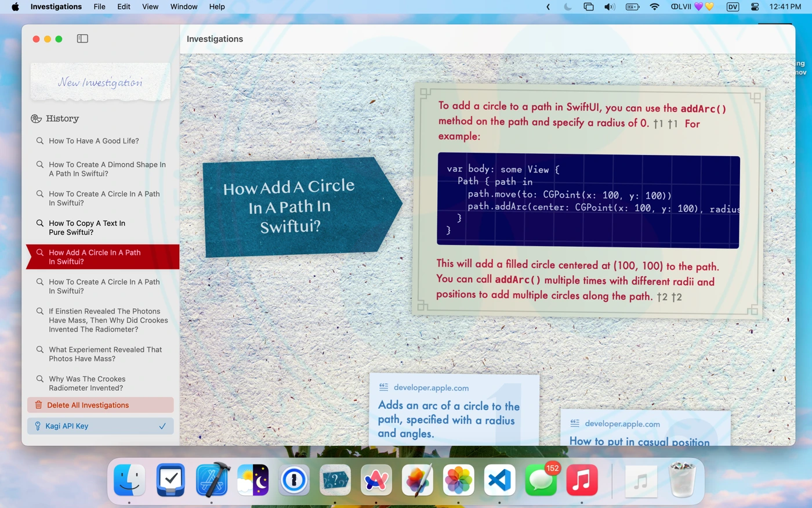This screenshot has height=508, width=812.
Task: Select 'How To Copy A Text In Pure Swiftui?'
Action: tap(87, 228)
